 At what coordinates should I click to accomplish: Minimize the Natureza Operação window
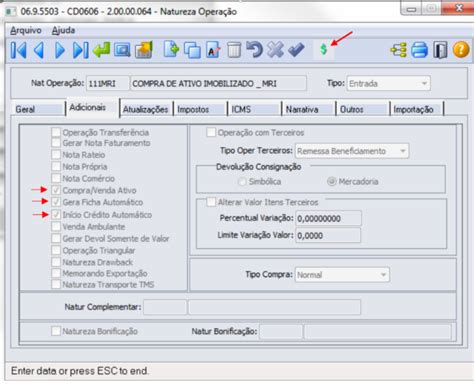tap(412, 9)
